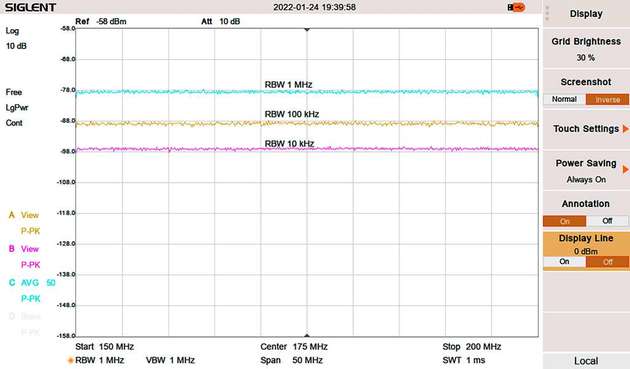Set Screenshot mode to Inverse

coord(607,99)
